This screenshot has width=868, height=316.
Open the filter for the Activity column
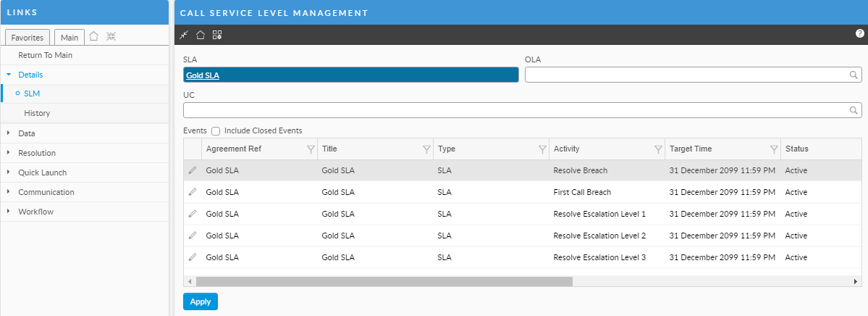pos(657,149)
